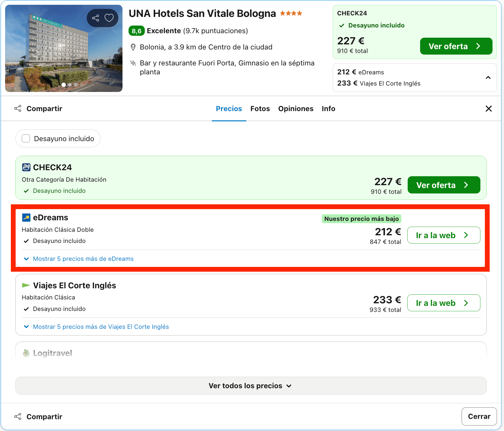
Task: Click the Habitación Clásica Doble text
Action: point(58,230)
